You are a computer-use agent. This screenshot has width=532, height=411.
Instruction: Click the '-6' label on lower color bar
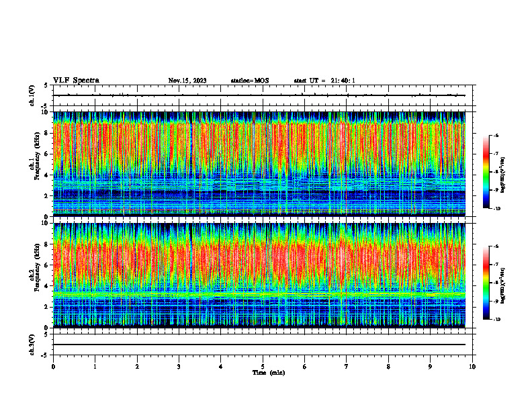496,246
